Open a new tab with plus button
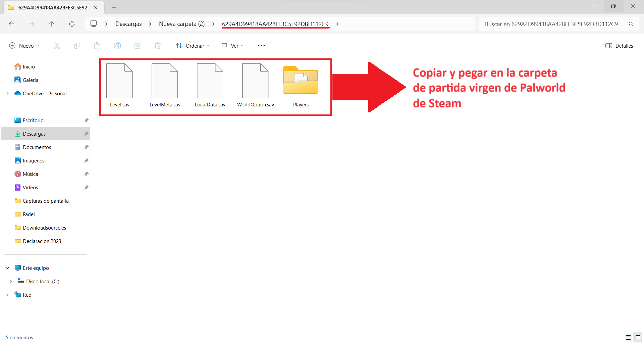This screenshot has height=342, width=644. click(114, 7)
